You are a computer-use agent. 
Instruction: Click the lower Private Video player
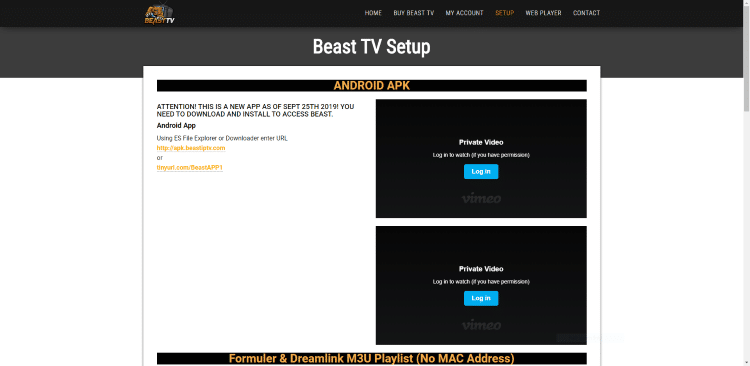coord(481,285)
